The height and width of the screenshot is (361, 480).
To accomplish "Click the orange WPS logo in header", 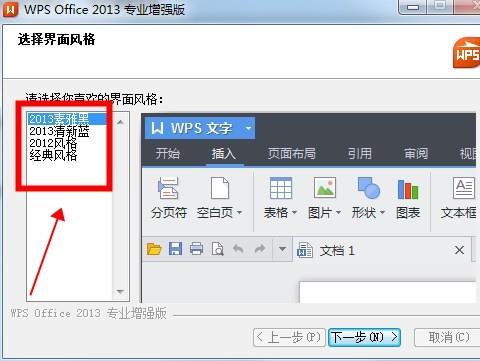I will (x=467, y=53).
